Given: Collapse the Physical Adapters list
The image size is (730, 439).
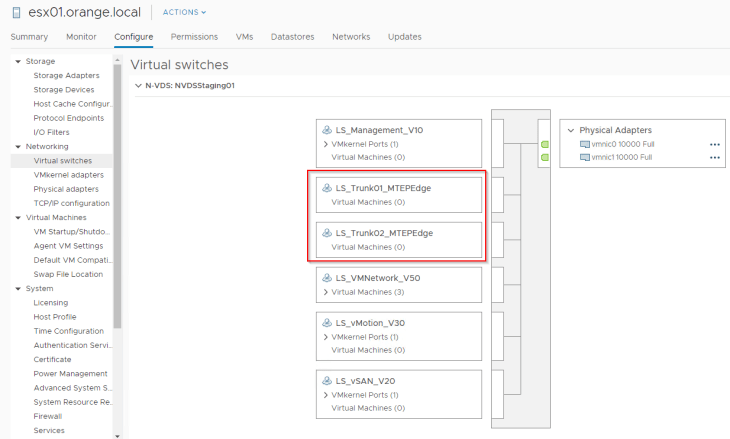Looking at the screenshot, I should click(570, 130).
